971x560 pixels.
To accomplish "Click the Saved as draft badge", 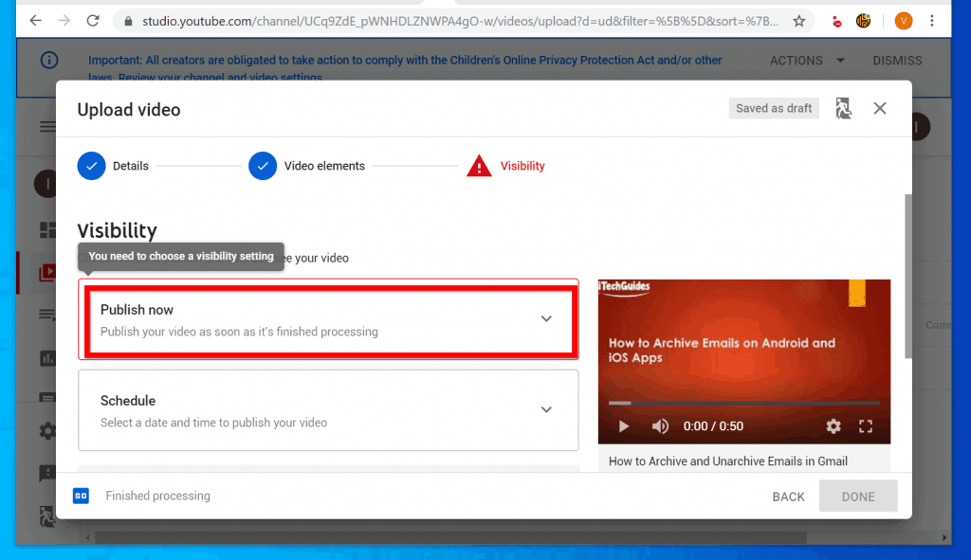I will [x=774, y=108].
